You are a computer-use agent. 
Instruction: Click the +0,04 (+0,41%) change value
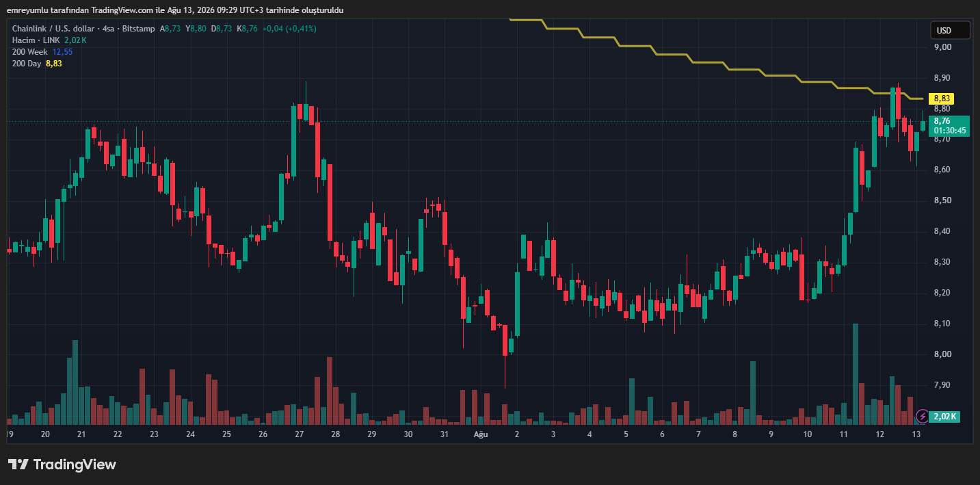pyautogui.click(x=289, y=29)
